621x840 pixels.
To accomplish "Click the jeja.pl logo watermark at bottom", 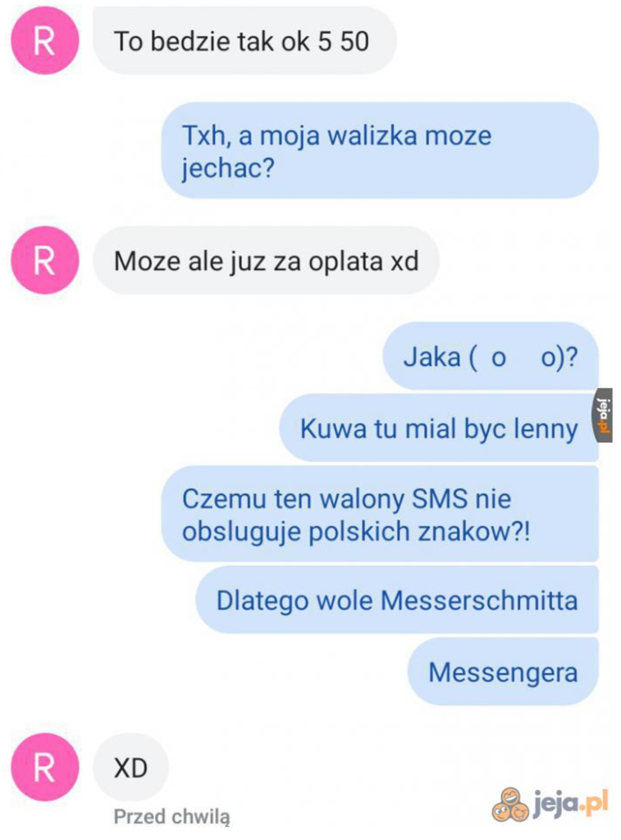I will (x=550, y=804).
